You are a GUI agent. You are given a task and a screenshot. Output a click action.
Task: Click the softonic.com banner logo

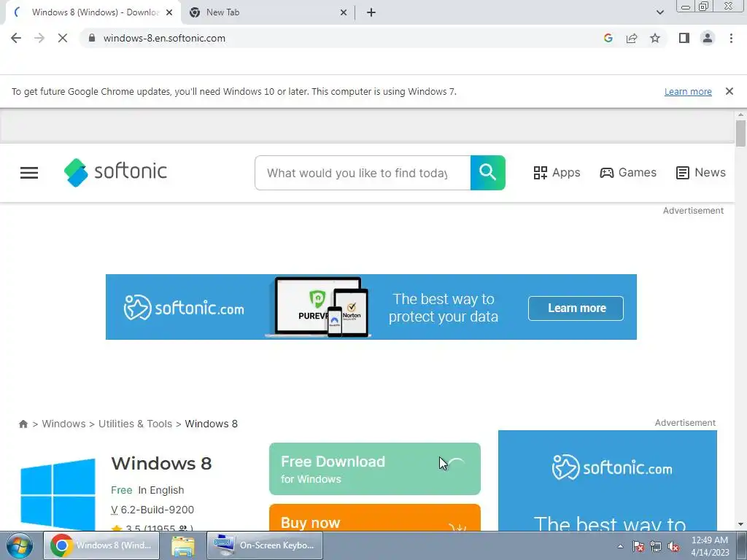pos(184,308)
